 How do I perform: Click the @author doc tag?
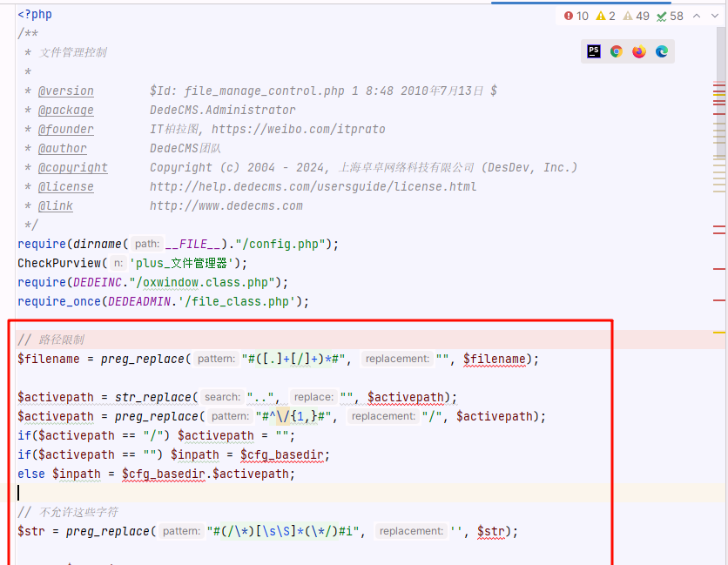click(62, 149)
